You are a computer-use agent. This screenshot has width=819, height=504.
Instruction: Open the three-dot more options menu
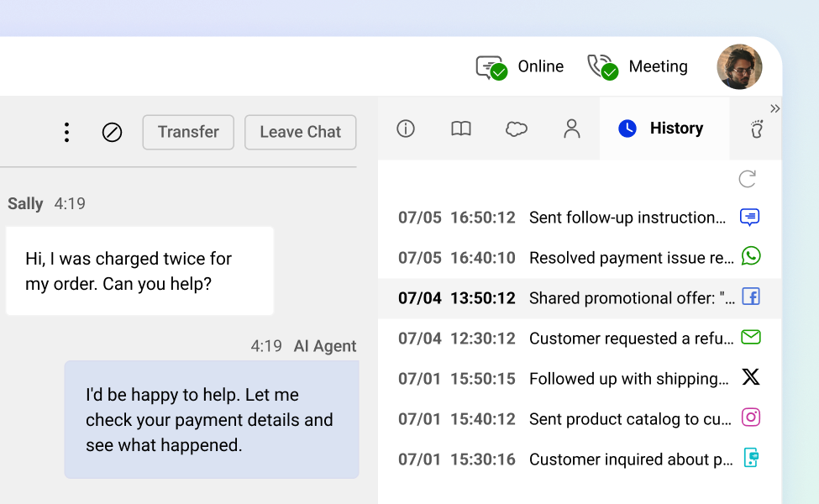[x=66, y=132]
